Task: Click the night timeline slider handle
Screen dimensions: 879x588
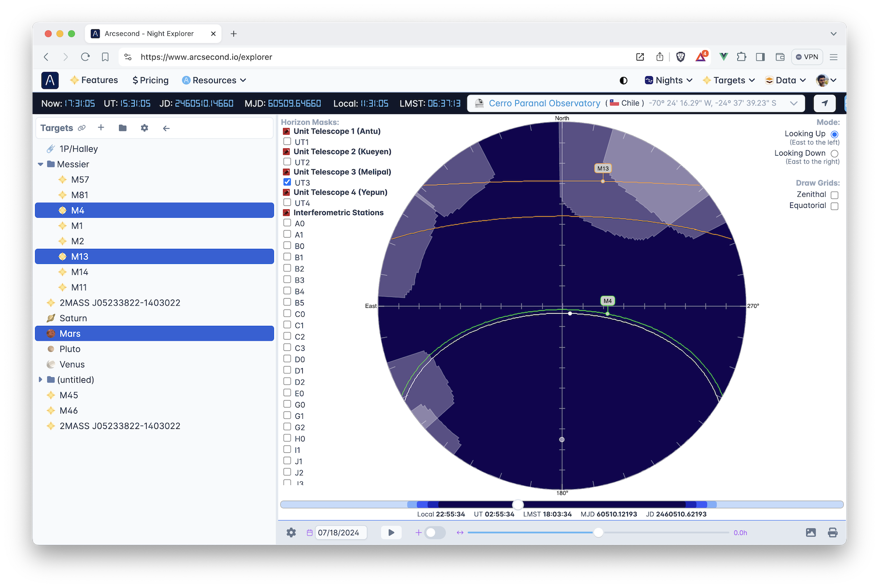Action: point(518,505)
